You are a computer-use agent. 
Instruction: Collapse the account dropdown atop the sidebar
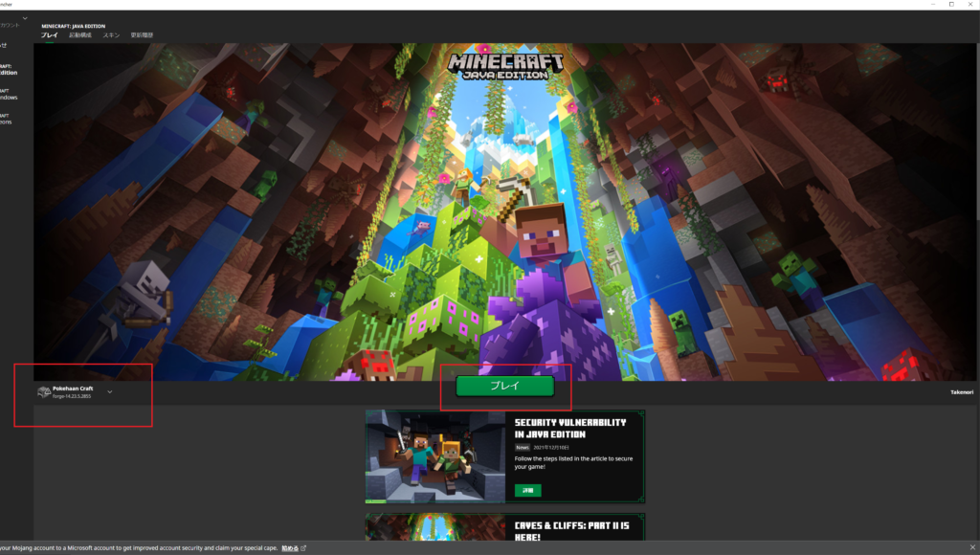pos(25,17)
